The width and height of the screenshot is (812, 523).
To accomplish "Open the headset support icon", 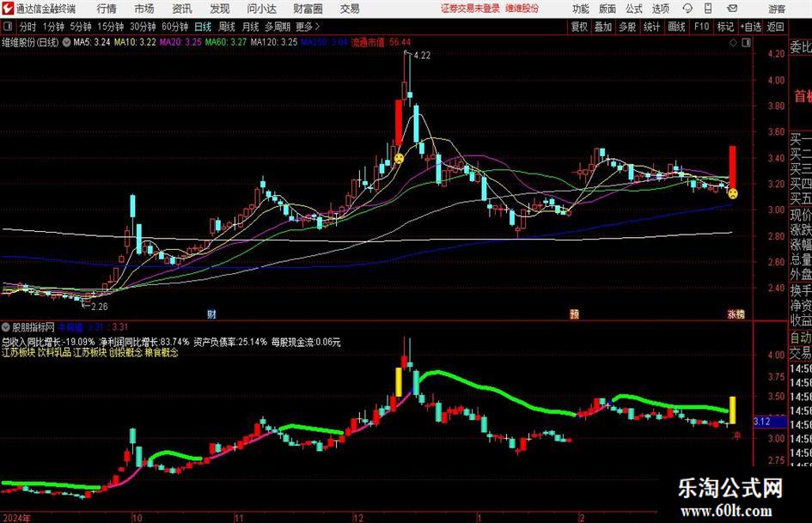I will coord(687,9).
